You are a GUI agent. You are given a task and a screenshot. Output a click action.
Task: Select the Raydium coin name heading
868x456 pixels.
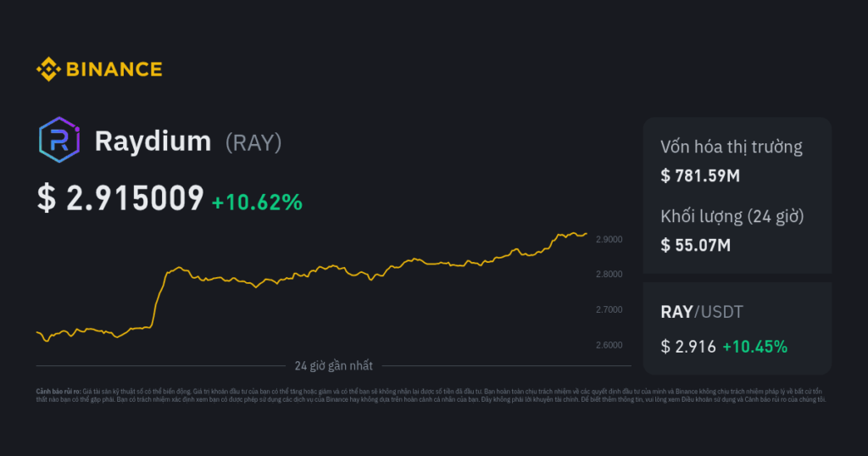point(153,142)
